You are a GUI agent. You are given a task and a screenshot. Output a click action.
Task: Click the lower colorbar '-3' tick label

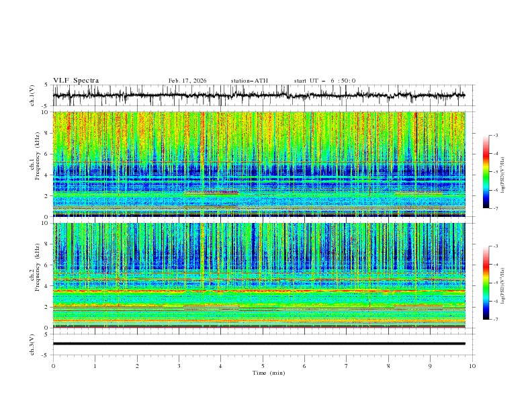tap(496, 246)
